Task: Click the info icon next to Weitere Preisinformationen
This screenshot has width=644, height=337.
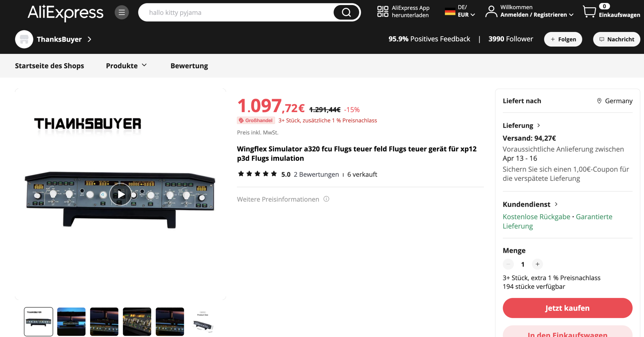Action: [326, 199]
